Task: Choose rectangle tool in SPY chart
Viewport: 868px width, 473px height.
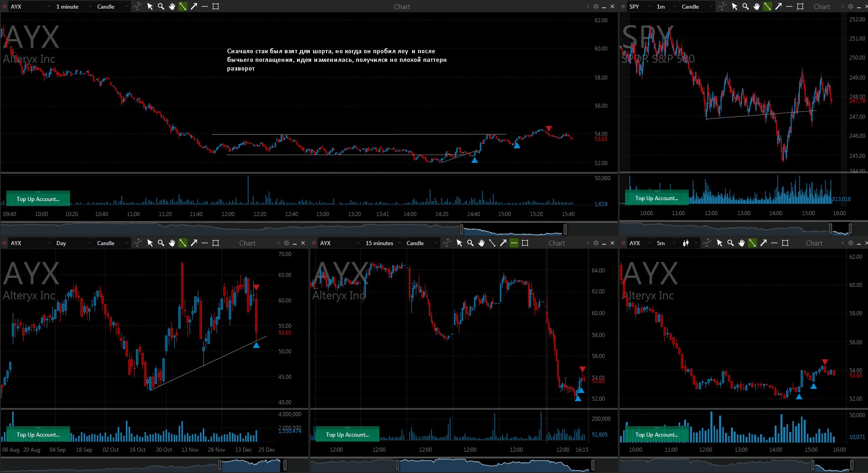Action: [x=800, y=6]
